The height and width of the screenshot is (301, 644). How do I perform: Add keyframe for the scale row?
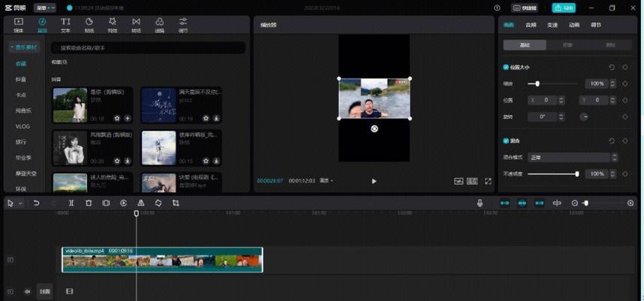[x=625, y=84]
